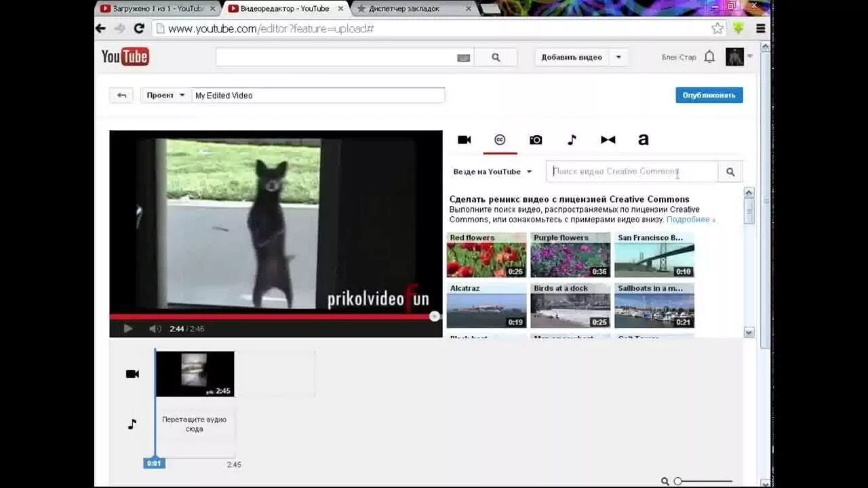Bookmark this page with the star
868x488 pixels.
717,28
